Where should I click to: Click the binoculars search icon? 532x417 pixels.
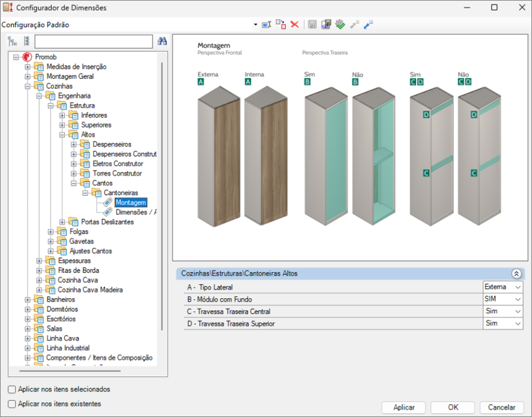coord(162,41)
